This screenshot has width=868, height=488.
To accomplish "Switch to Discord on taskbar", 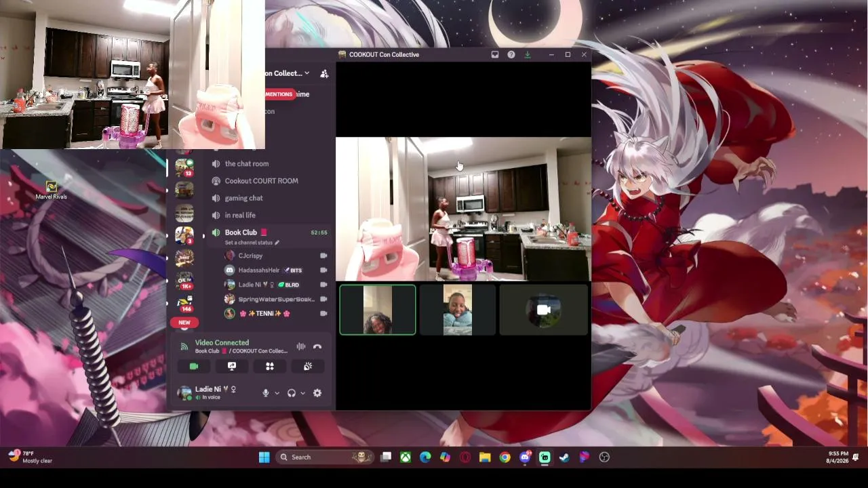I will [525, 457].
